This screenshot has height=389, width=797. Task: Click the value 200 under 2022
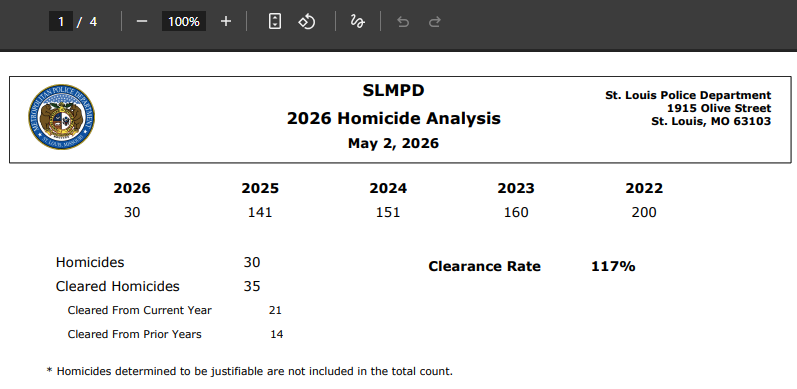644,212
